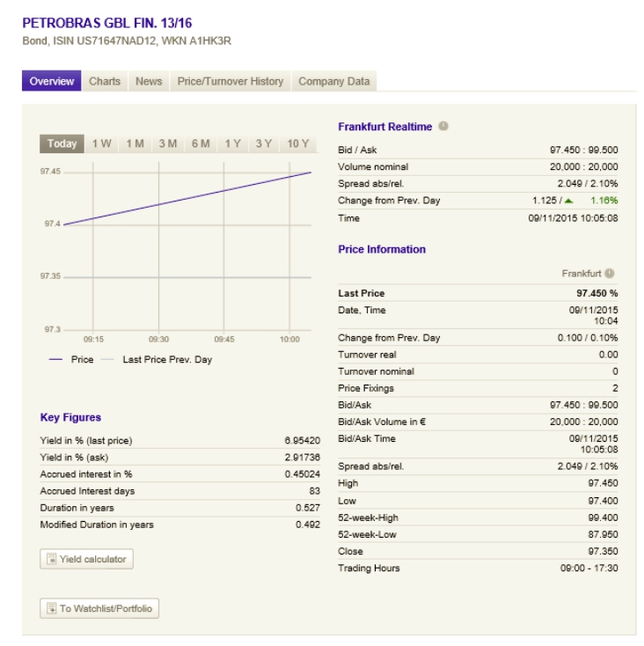Click the Frankfurt Realtime heading
The height and width of the screenshot is (646, 644).
click(x=385, y=127)
